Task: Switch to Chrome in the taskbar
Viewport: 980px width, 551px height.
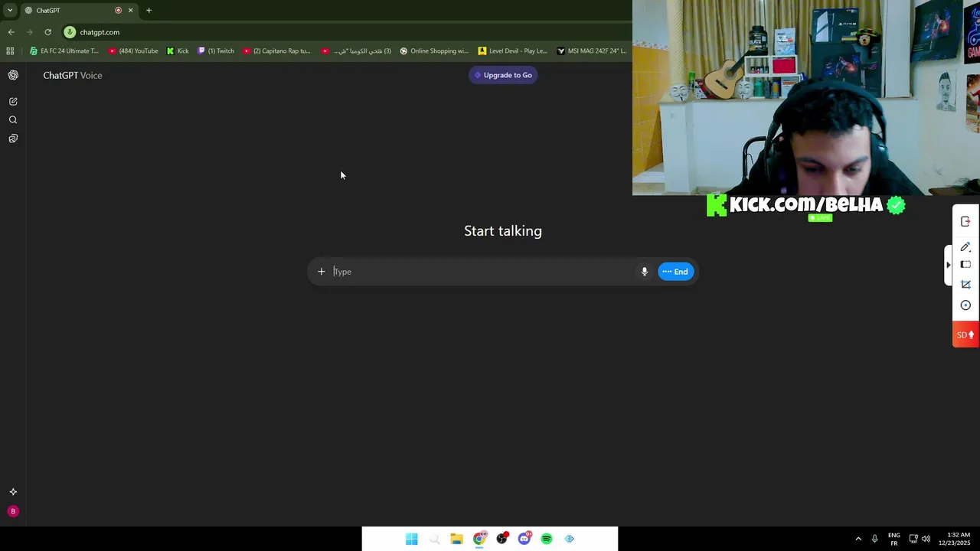Action: coord(479,539)
